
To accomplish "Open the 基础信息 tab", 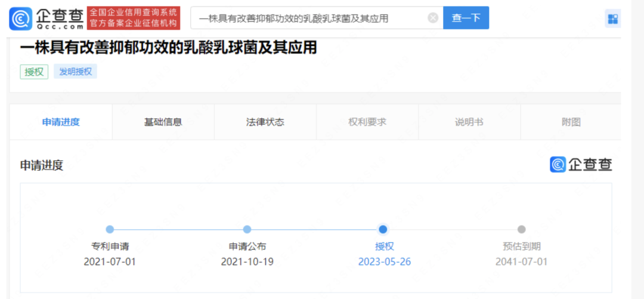I will click(163, 122).
